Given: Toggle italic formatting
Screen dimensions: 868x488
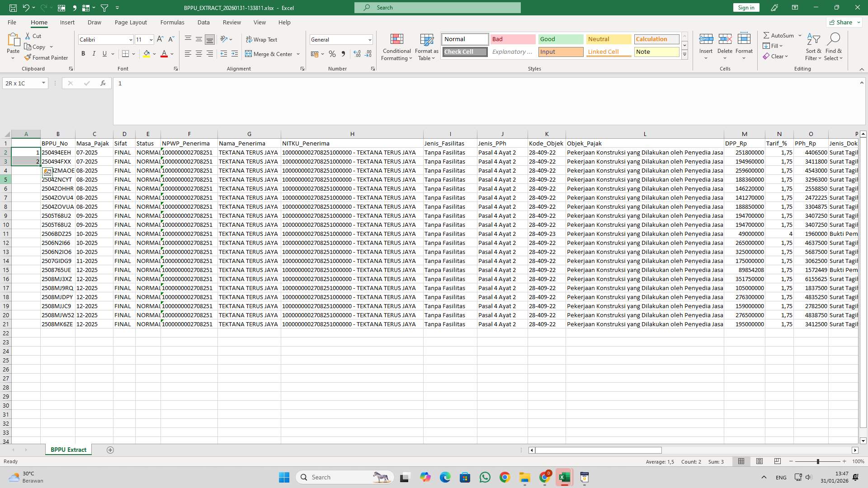Looking at the screenshot, I should (x=94, y=54).
